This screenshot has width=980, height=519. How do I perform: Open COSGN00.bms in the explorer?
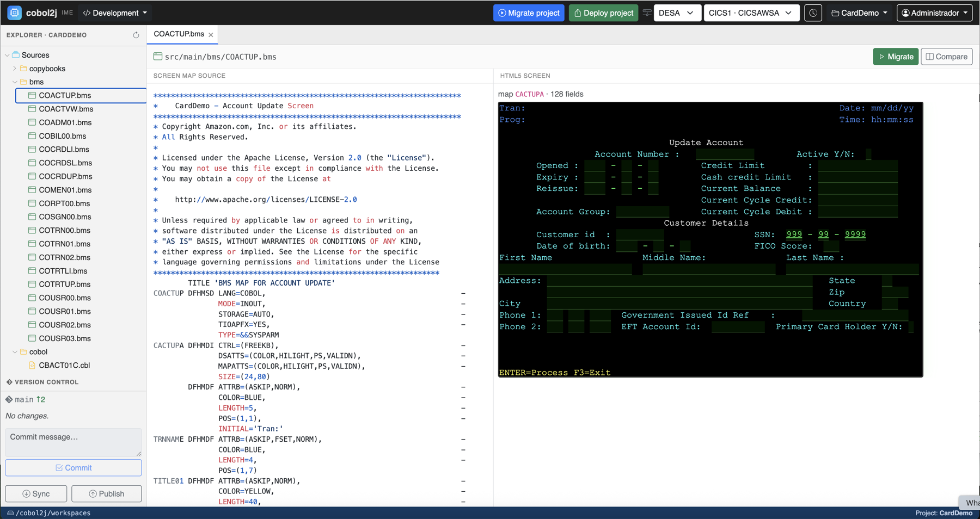(64, 217)
